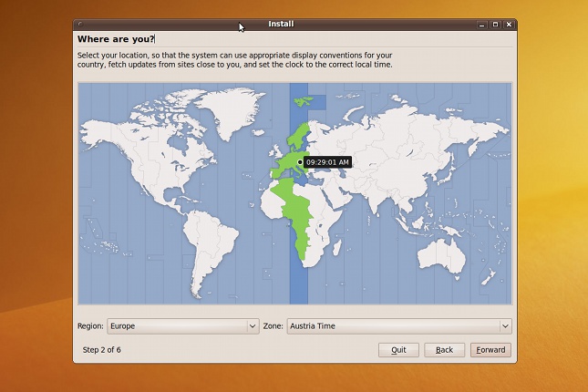Open the Region dropdown showing Europe

coord(183,326)
